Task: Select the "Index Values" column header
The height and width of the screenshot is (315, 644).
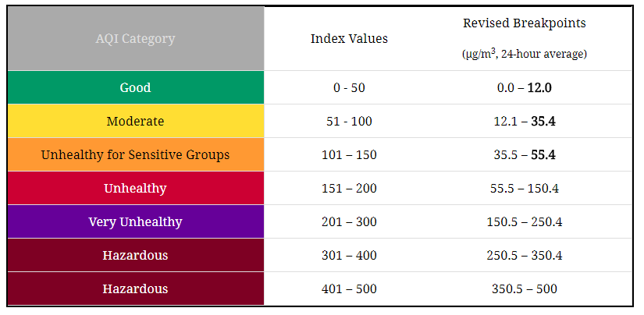Action: (x=349, y=38)
